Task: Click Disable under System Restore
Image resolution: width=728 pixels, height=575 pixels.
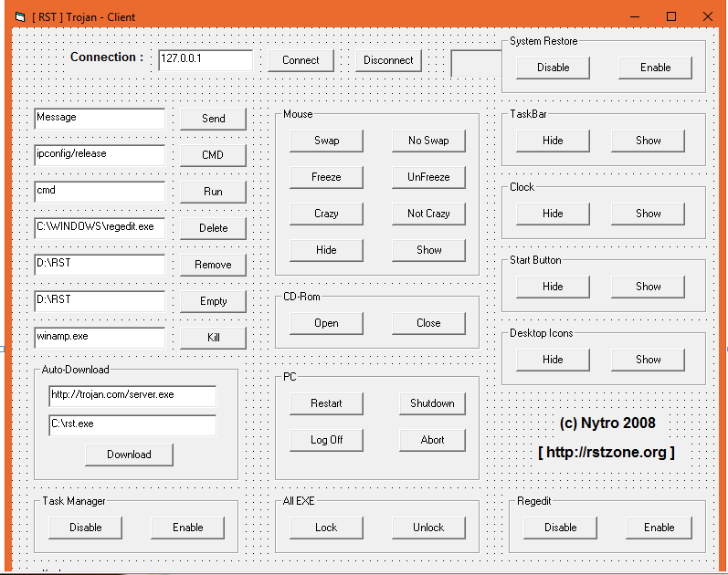Action: tap(553, 68)
